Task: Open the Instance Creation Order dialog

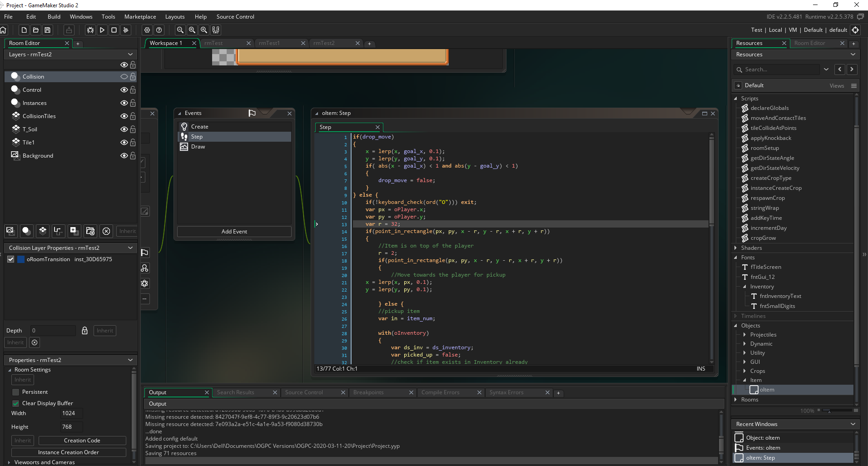Action: pyautogui.click(x=69, y=452)
